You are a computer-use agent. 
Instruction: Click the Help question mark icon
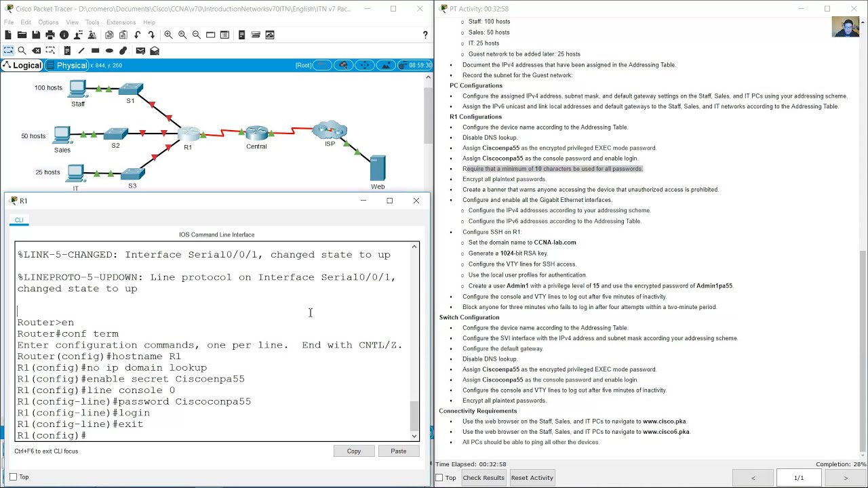click(425, 35)
